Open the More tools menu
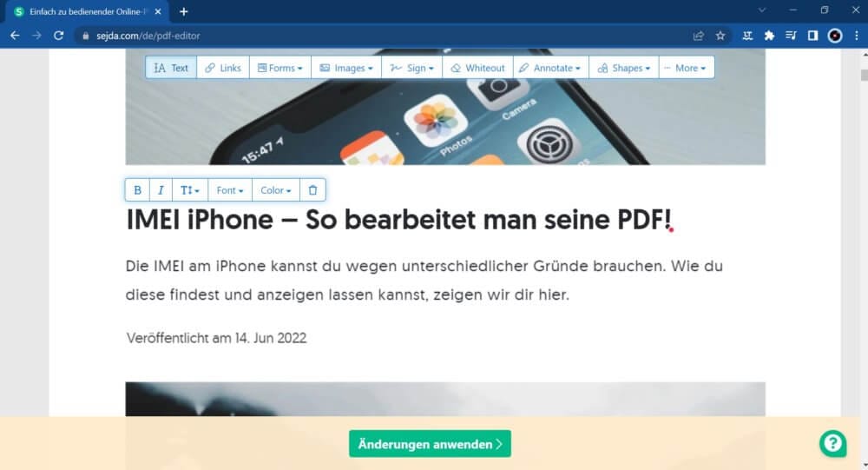This screenshot has height=470, width=868. (x=687, y=68)
